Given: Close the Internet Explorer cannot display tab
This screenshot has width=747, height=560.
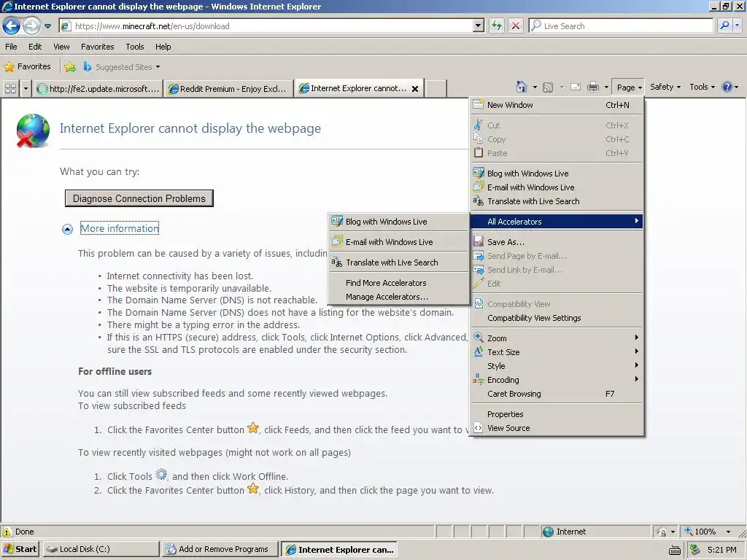Looking at the screenshot, I should [x=415, y=88].
